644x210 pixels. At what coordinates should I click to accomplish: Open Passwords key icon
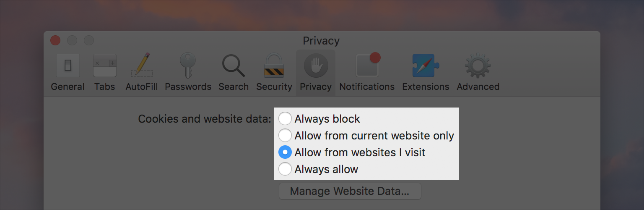(x=188, y=66)
